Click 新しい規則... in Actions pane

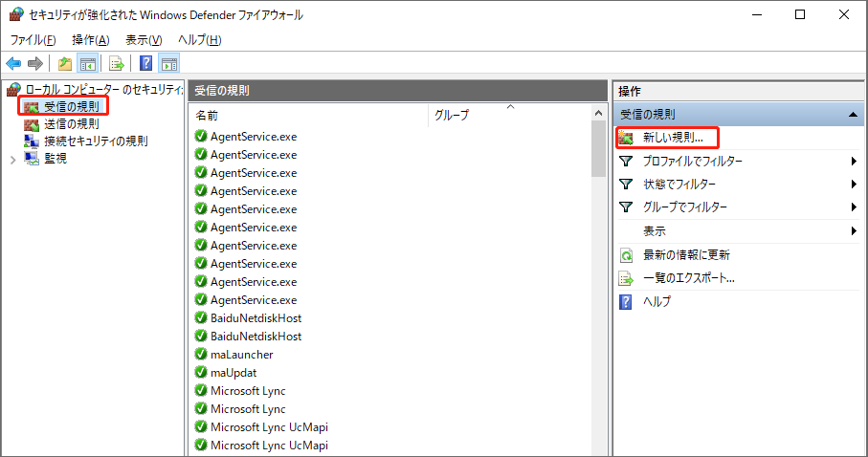673,139
